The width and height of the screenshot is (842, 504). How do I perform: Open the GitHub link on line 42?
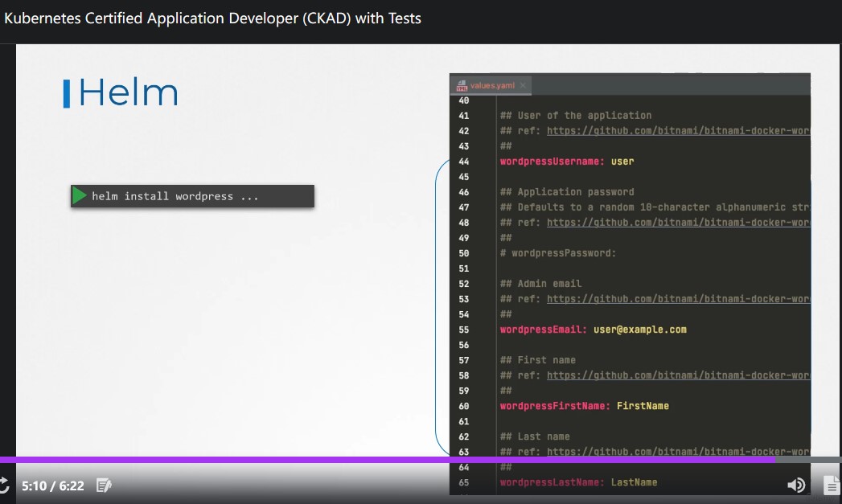tap(678, 131)
